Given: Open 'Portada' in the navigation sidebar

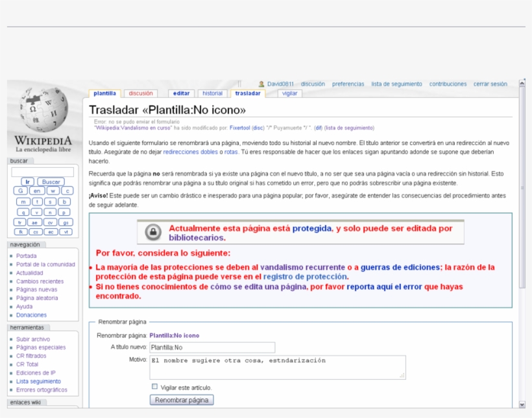Looking at the screenshot, I should tap(26, 256).
